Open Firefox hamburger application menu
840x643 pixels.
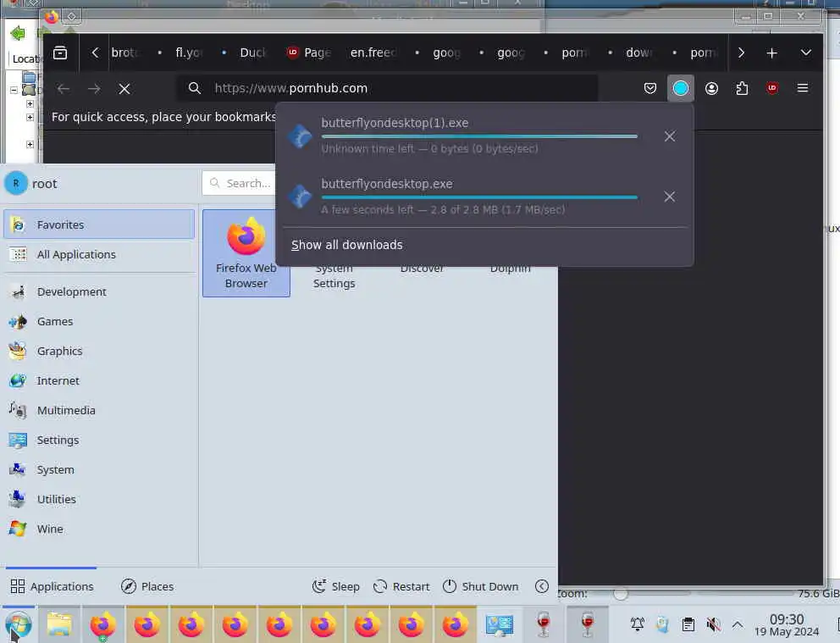pos(803,88)
